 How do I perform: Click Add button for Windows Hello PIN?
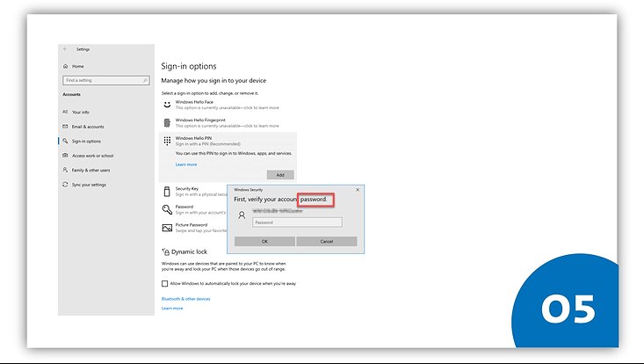coord(279,175)
